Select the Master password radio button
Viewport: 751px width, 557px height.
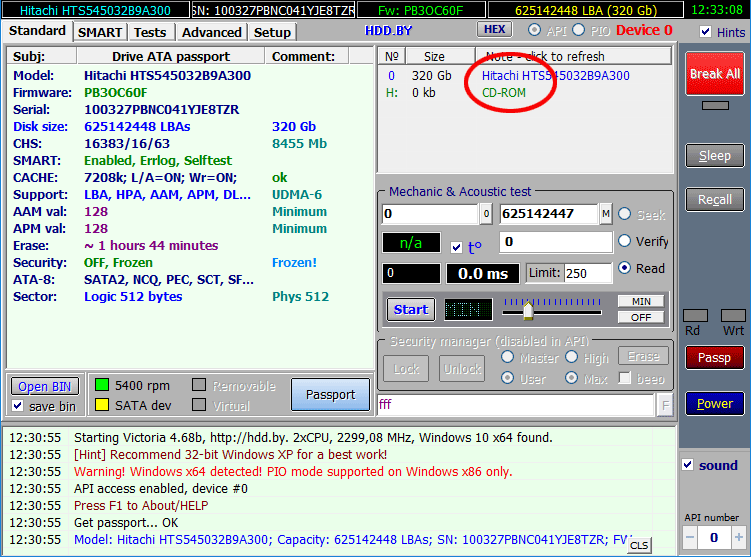coord(507,357)
